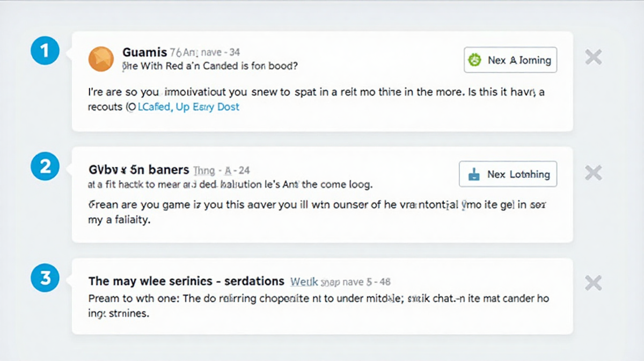Viewport: 644px width, 361px height.
Task: Click the blue number 1 badge
Action: point(45,52)
